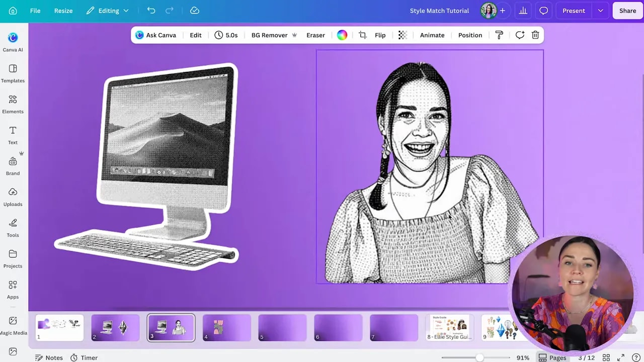Click the 3 / 12 page counter
The height and width of the screenshot is (362, 644).
coord(586,357)
